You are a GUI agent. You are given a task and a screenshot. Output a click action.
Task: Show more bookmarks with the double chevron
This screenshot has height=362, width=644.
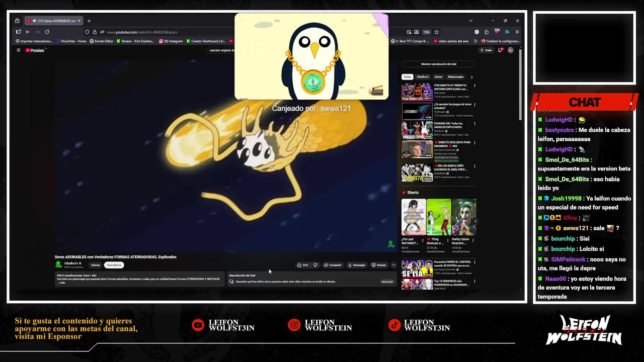pyautogui.click(x=476, y=41)
